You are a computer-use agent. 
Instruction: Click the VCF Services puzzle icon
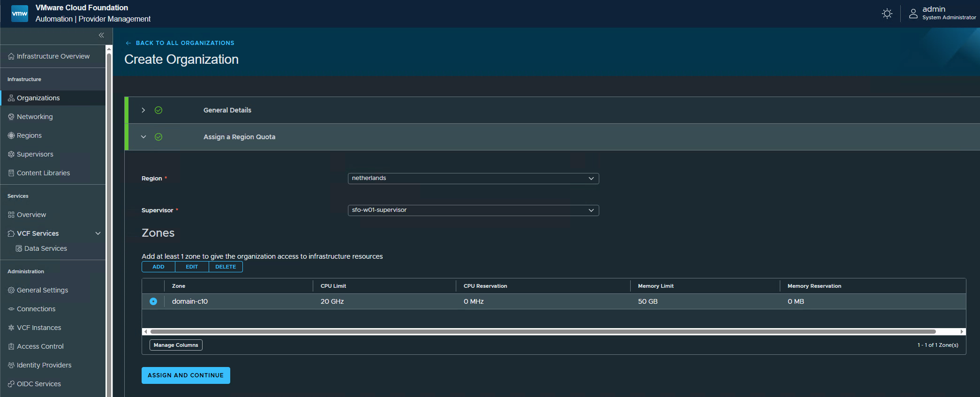[x=11, y=233]
